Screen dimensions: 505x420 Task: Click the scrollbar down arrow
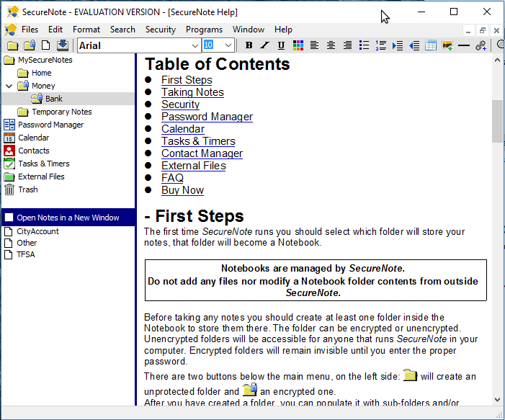[497, 400]
